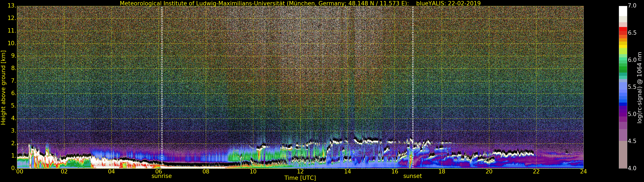Click height tick label '10.' on the height axis
The image size is (644, 182).
[x=12, y=43]
